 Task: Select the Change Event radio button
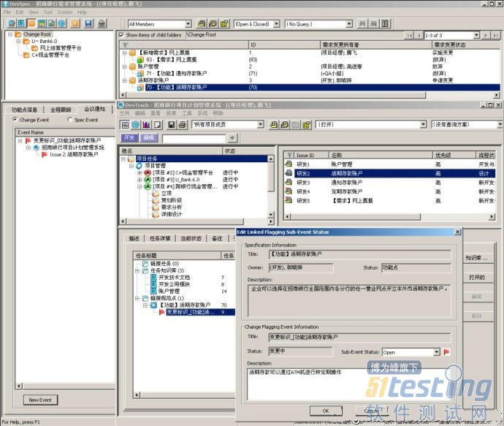tap(15, 120)
